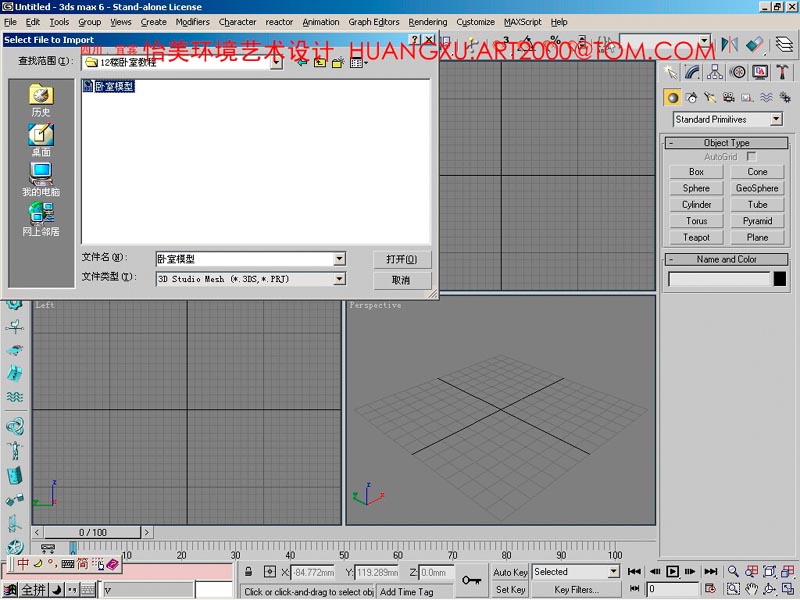Screen dimensions: 800x600
Task: Select the Systems category button
Action: coord(785,97)
